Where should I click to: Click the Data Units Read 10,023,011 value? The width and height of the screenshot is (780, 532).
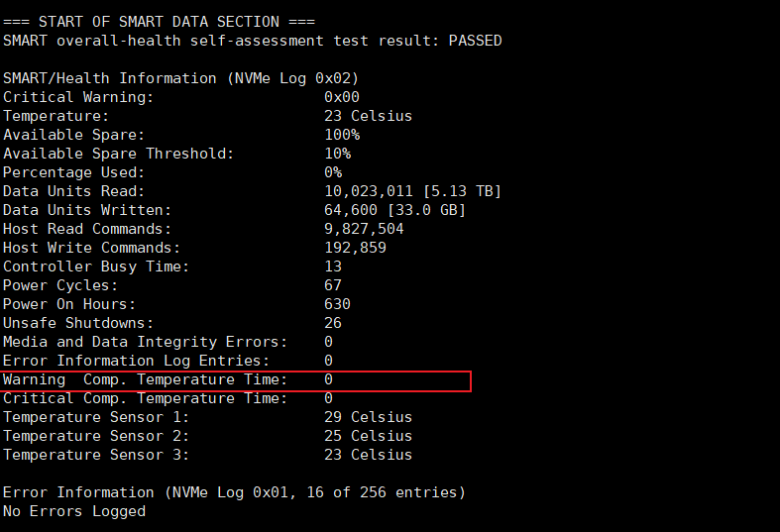pos(369,191)
